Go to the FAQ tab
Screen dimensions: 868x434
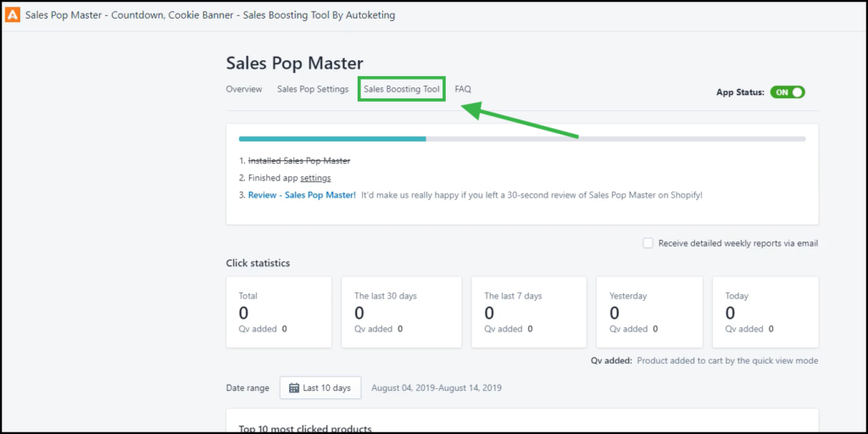463,88
